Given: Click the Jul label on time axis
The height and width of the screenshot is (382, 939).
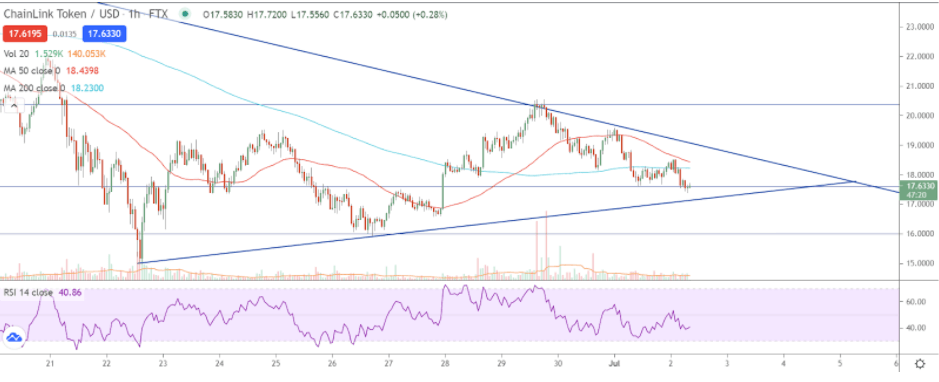Looking at the screenshot, I should coord(615,364).
